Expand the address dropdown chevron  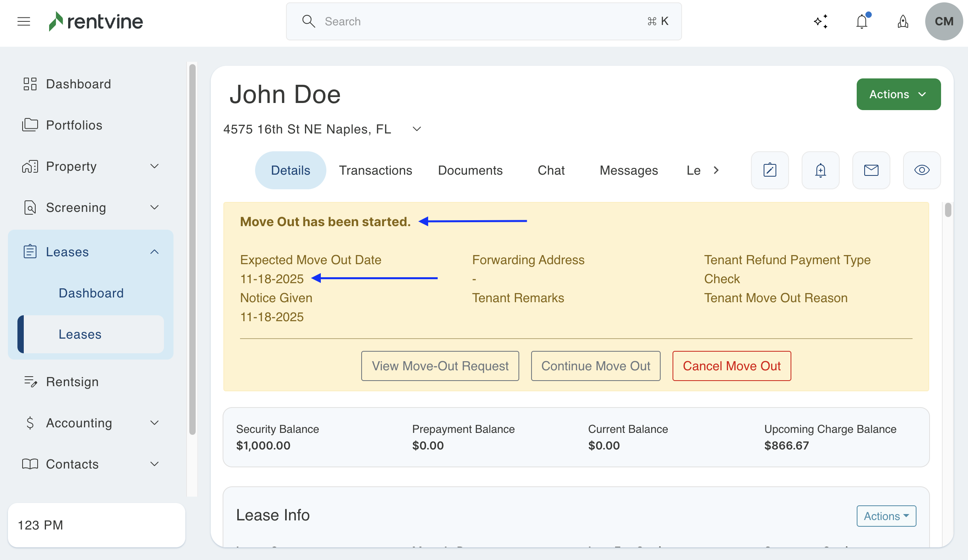pyautogui.click(x=417, y=129)
